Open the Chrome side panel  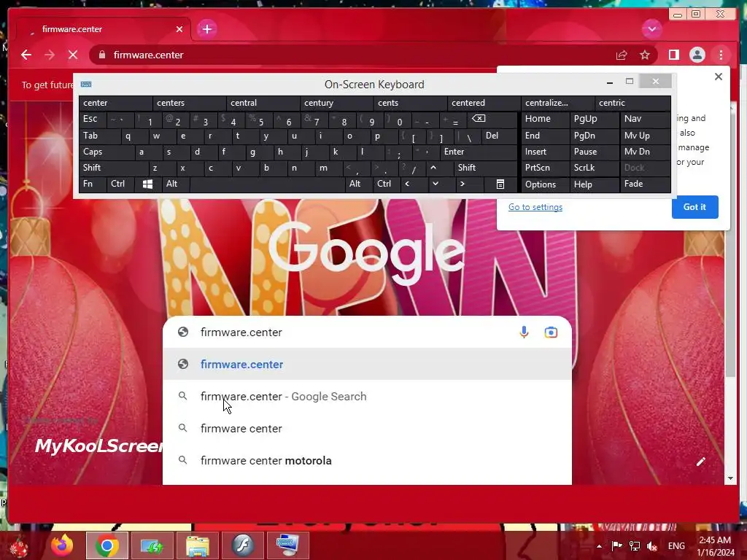tap(673, 55)
